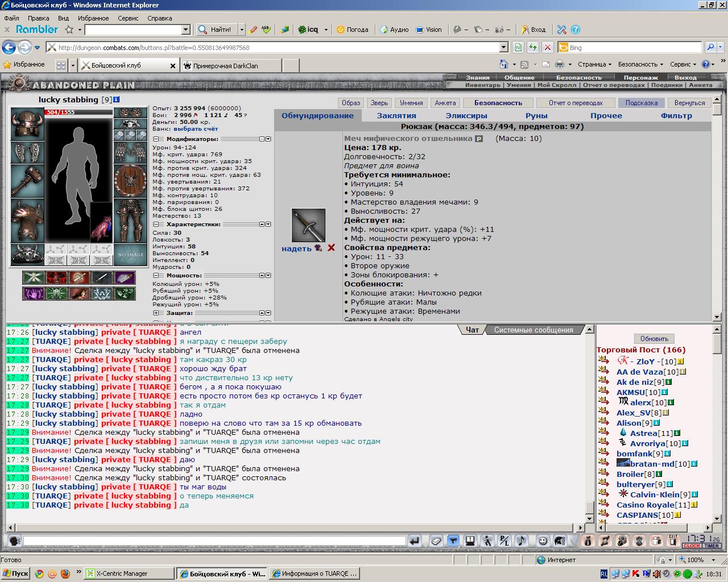Image resolution: width=728 pixels, height=582 pixels.
Task: Click the horned helmet equipment slot
Action: (x=27, y=124)
